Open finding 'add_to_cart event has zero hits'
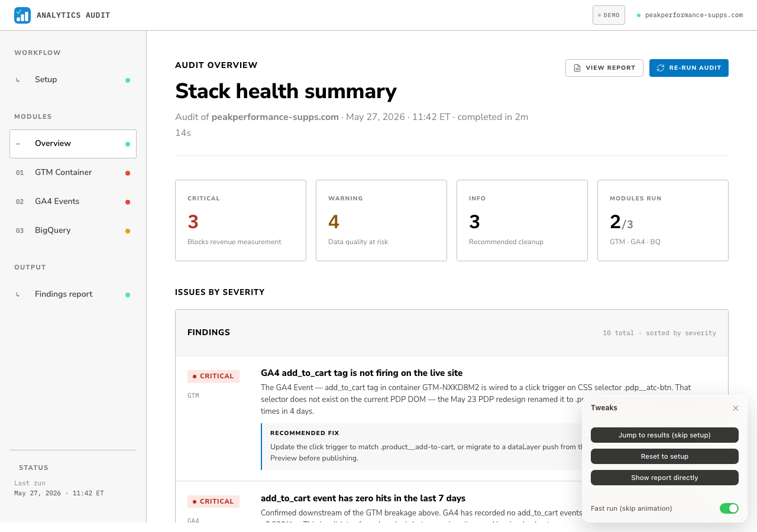757x532 pixels. [x=363, y=498]
